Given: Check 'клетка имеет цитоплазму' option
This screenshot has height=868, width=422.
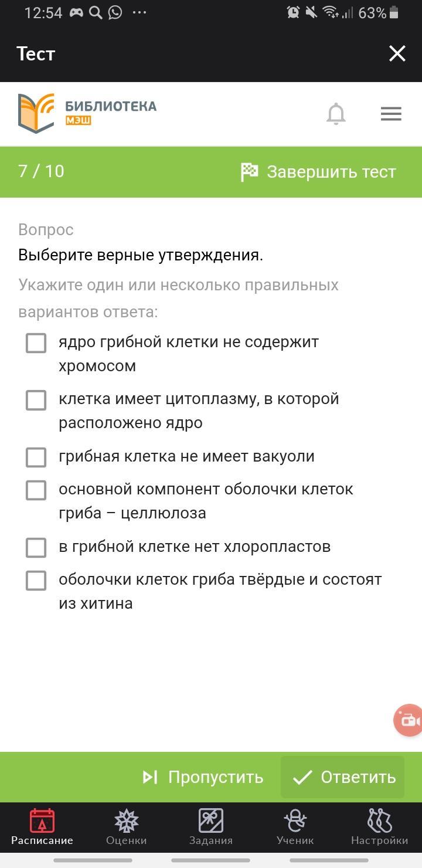Looking at the screenshot, I should 36,400.
